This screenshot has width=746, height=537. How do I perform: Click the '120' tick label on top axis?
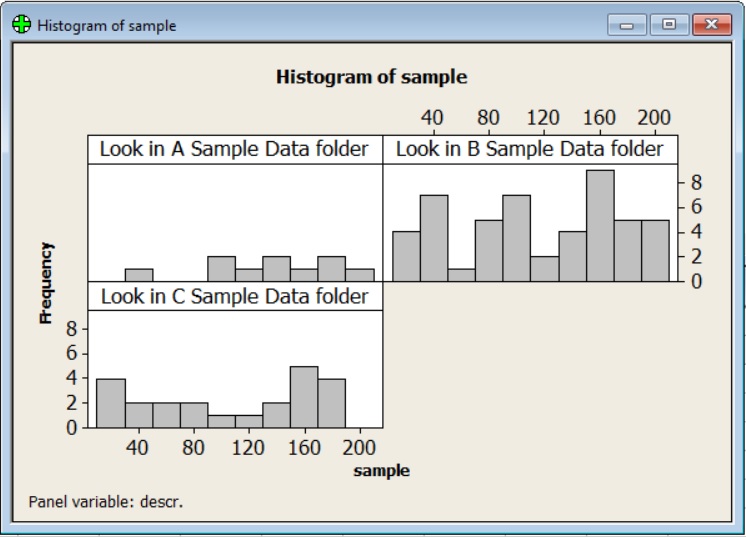pos(543,118)
